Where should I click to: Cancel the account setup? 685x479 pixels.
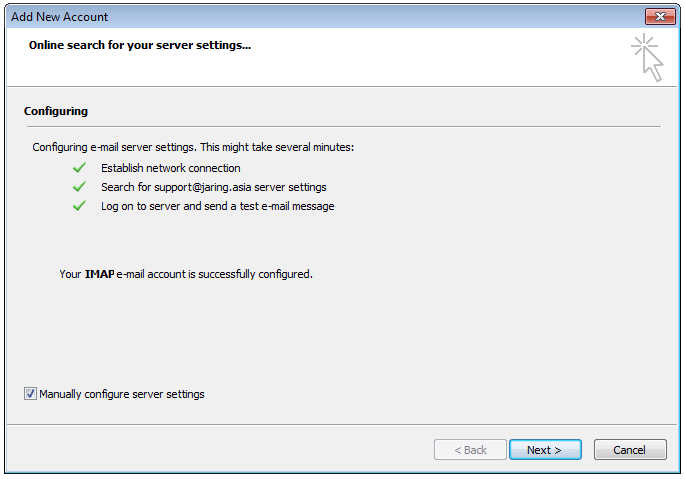pos(630,450)
